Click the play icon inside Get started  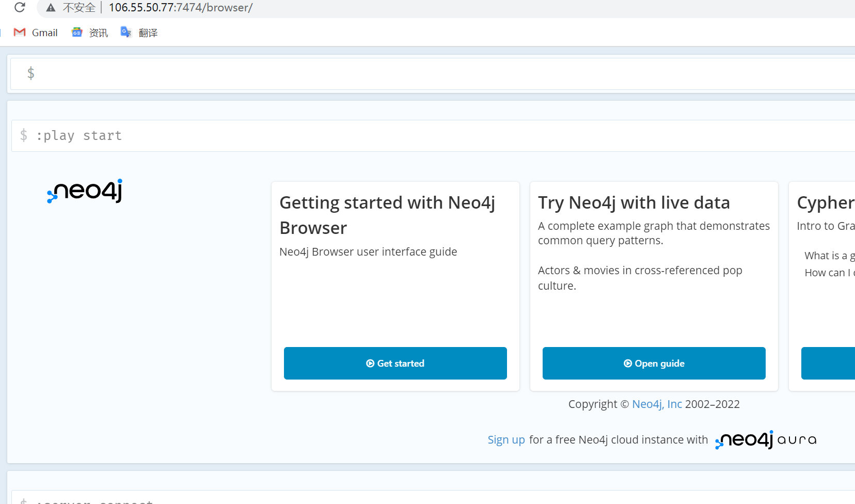(x=370, y=363)
